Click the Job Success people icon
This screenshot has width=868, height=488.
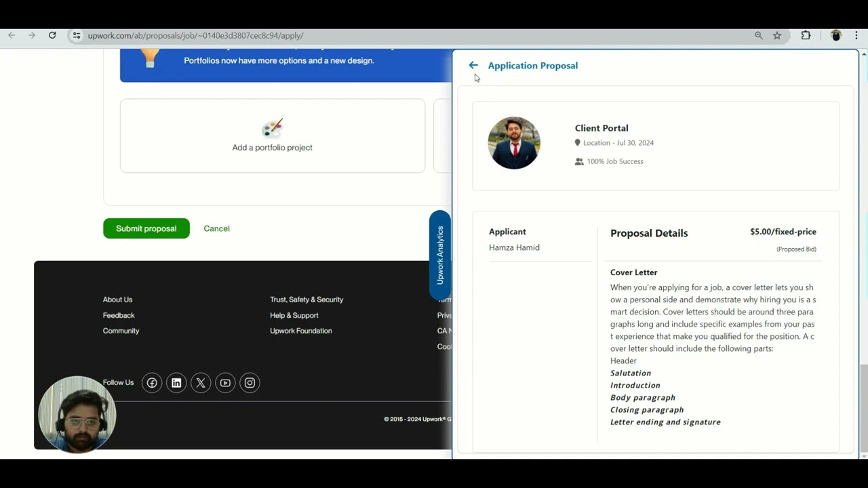coord(579,161)
